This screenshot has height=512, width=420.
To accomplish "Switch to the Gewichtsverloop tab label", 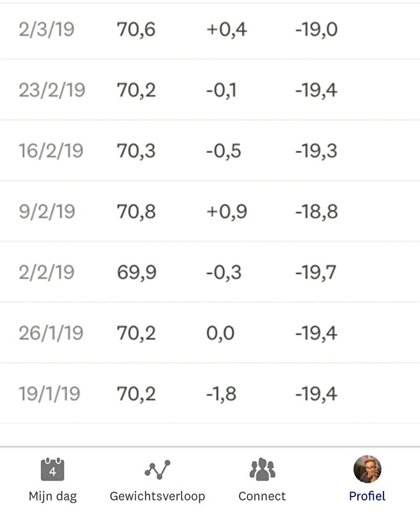I will pyautogui.click(x=157, y=497).
